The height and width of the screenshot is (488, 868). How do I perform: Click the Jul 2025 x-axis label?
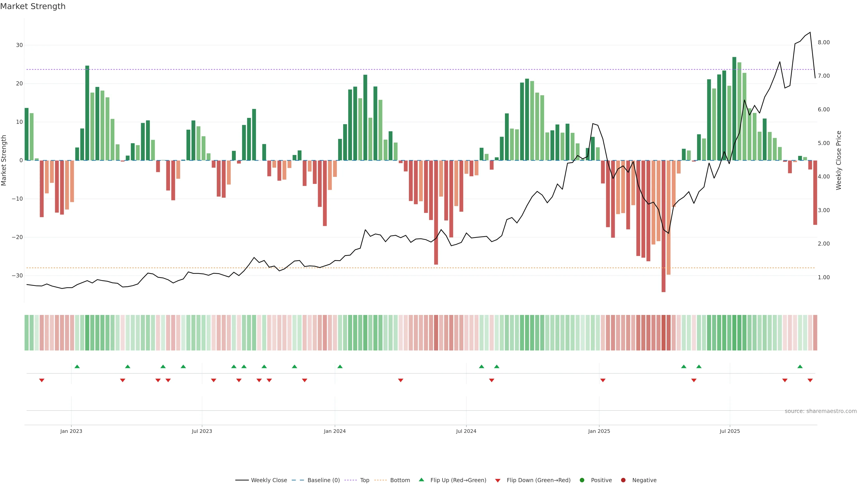click(729, 431)
